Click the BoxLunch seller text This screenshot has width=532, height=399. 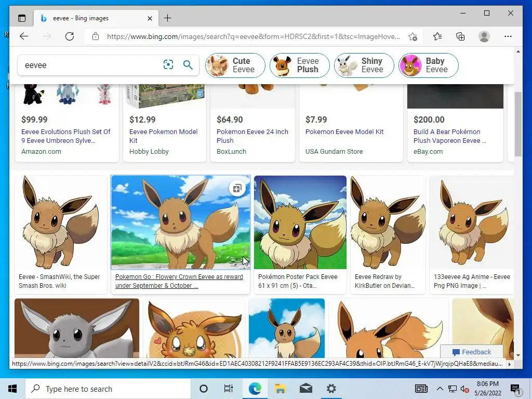click(231, 152)
